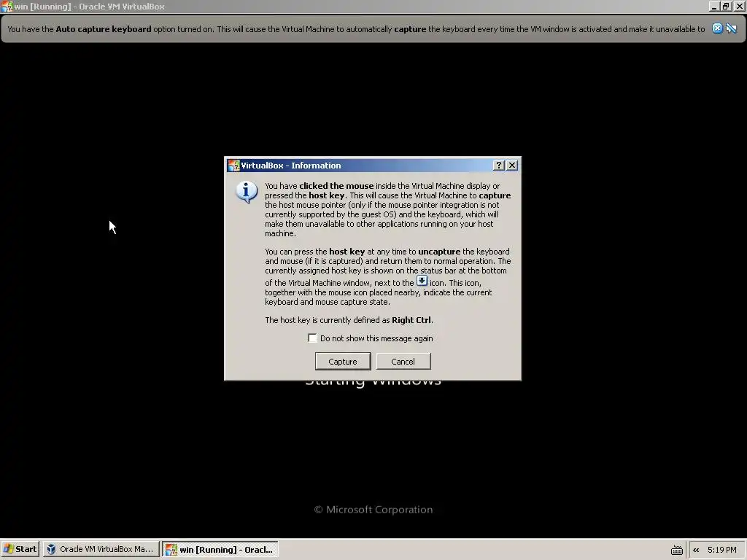Open the Windows Start menu
The width and height of the screenshot is (747, 560).
point(20,549)
